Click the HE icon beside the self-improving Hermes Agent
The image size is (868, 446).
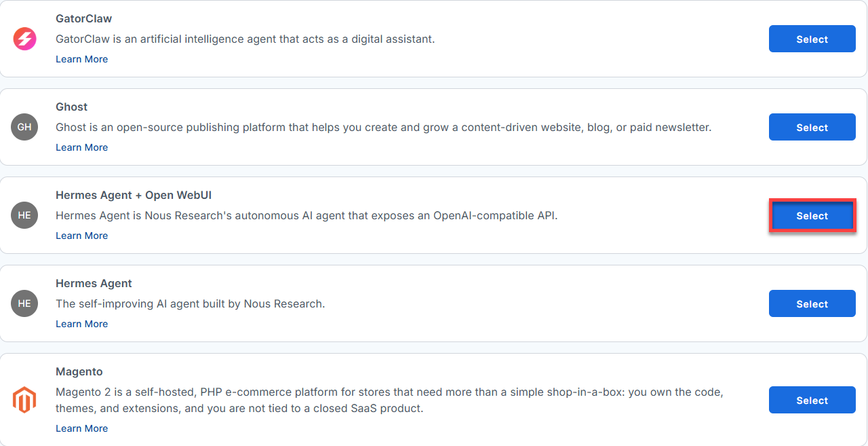(x=24, y=303)
